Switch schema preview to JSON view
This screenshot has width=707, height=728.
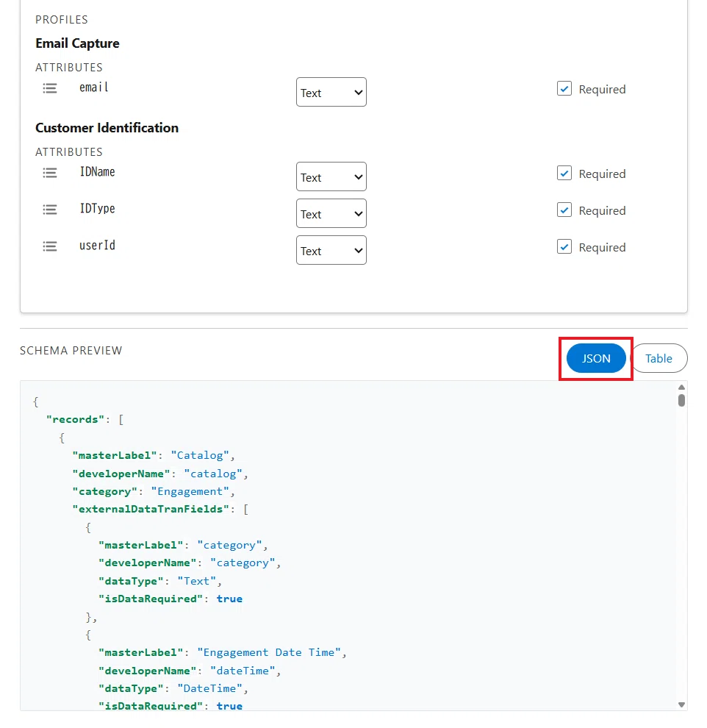click(x=596, y=358)
